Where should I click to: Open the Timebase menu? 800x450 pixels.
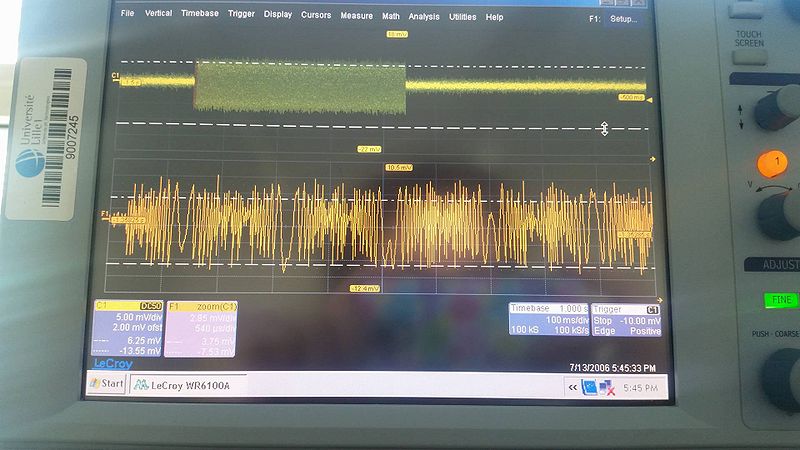coord(200,15)
